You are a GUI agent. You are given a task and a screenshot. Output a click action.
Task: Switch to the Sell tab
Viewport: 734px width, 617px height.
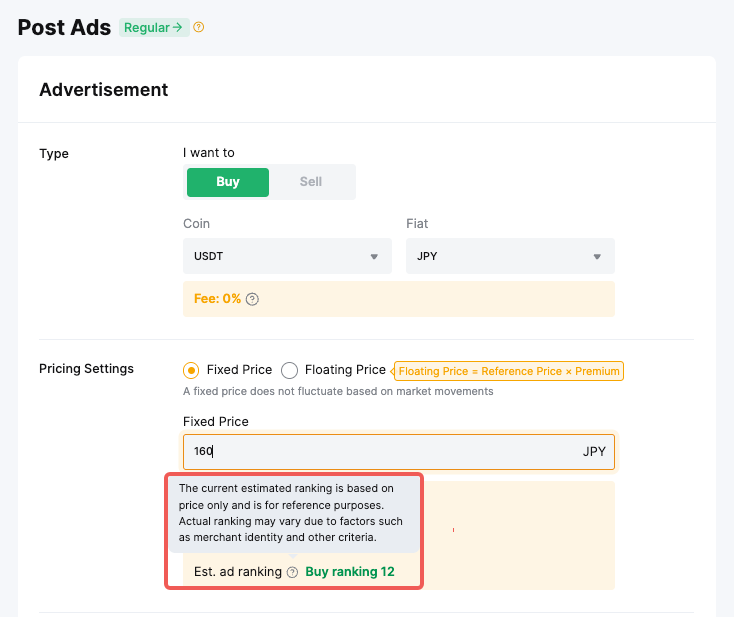pos(311,182)
